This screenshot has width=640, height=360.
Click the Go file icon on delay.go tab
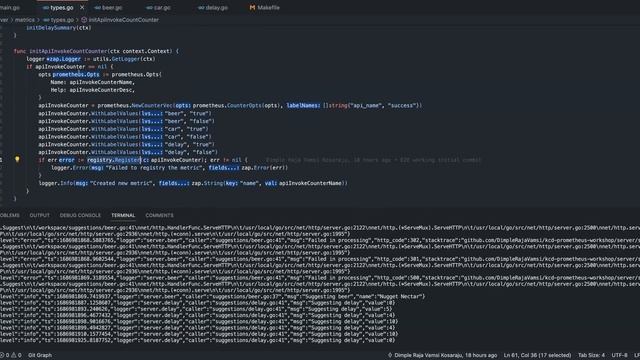[x=201, y=7]
